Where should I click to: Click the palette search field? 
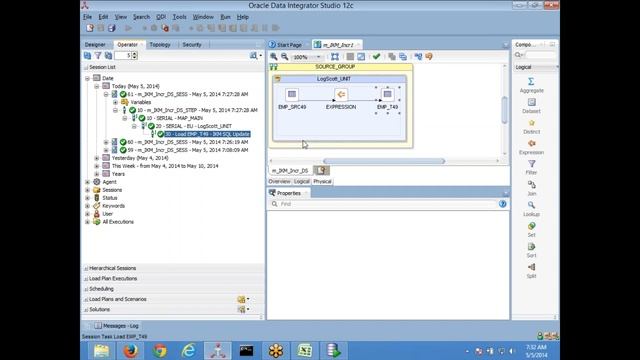(540, 55)
